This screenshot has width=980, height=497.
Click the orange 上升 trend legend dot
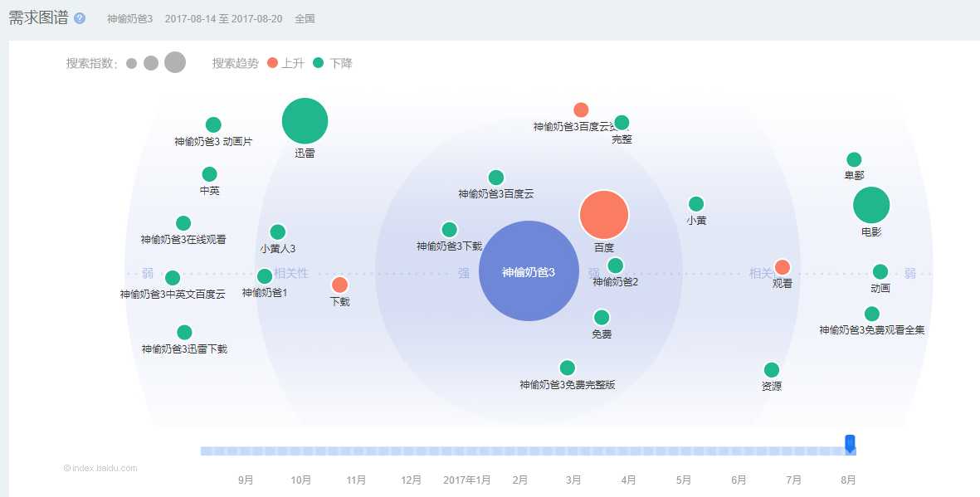[272, 62]
